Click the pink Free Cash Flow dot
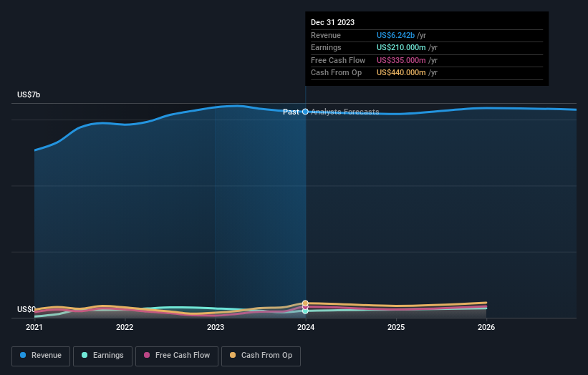This screenshot has height=375, width=588. (147, 355)
